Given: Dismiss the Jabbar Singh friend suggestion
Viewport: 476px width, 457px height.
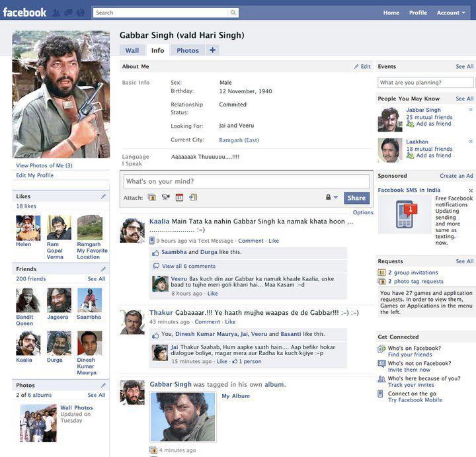Looking at the screenshot, I should (x=471, y=110).
